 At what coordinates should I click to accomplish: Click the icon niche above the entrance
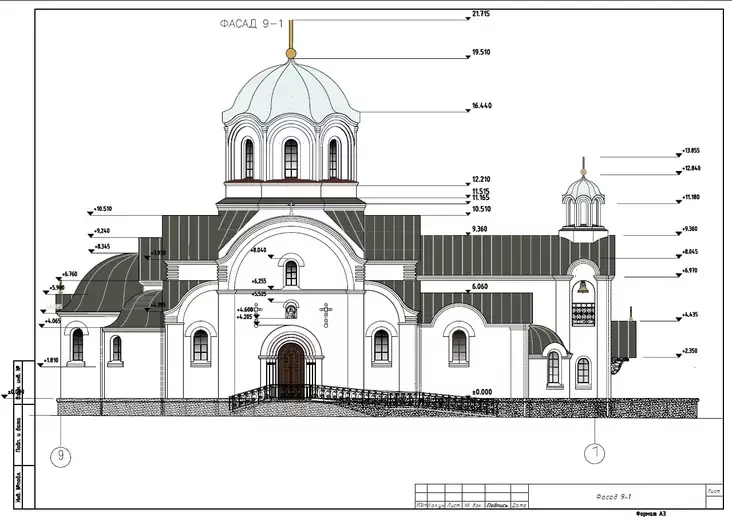coord(291,310)
